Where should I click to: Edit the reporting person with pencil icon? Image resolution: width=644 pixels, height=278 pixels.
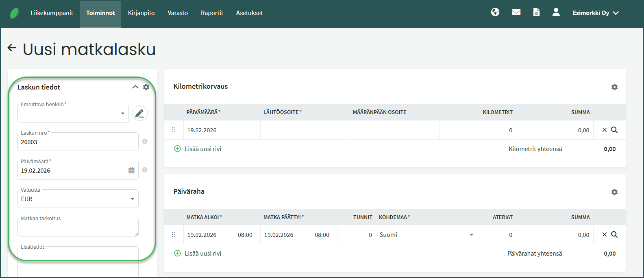coord(140,113)
